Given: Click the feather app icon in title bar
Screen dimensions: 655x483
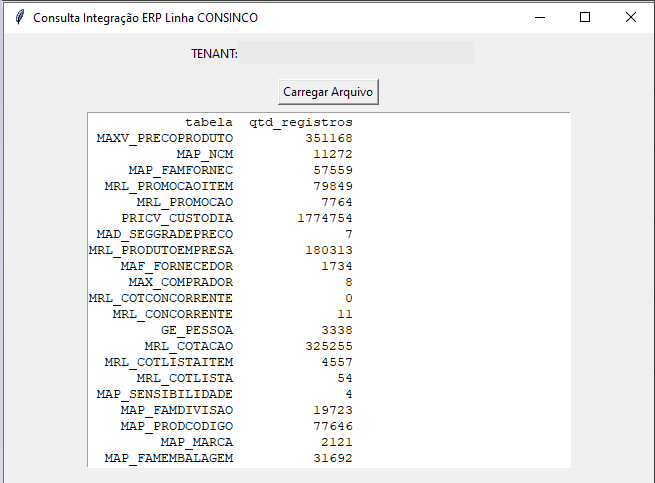Looking at the screenshot, I should (x=19, y=18).
